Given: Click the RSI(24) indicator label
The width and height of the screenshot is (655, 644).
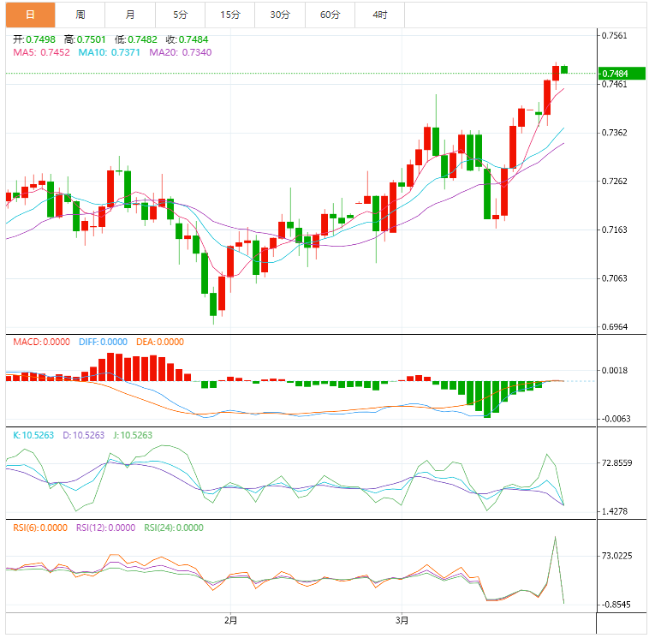Looking at the screenshot, I should coord(174,528).
